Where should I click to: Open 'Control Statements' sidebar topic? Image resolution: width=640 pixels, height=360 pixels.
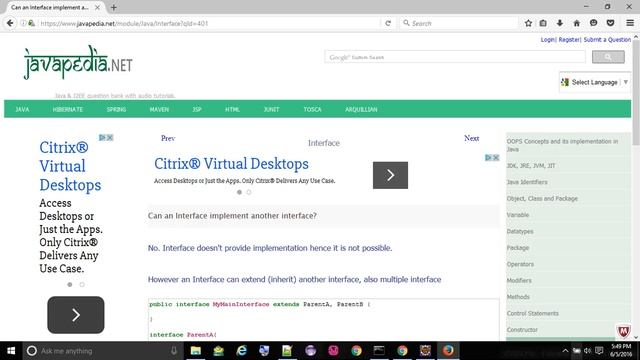point(532,313)
